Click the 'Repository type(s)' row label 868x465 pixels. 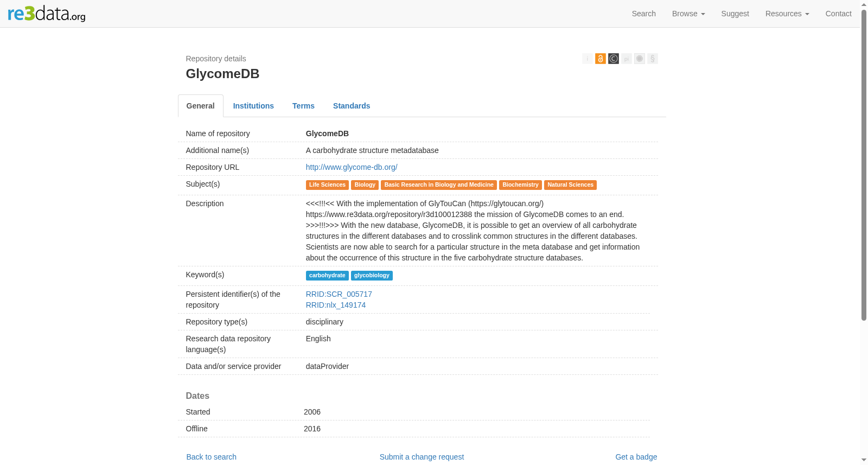(216, 322)
